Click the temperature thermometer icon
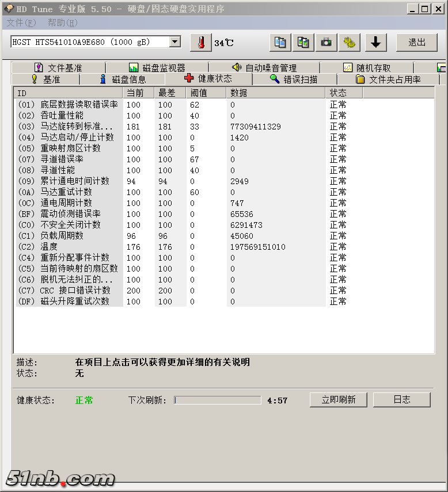Screen dimensions: 448x492 click(200, 43)
